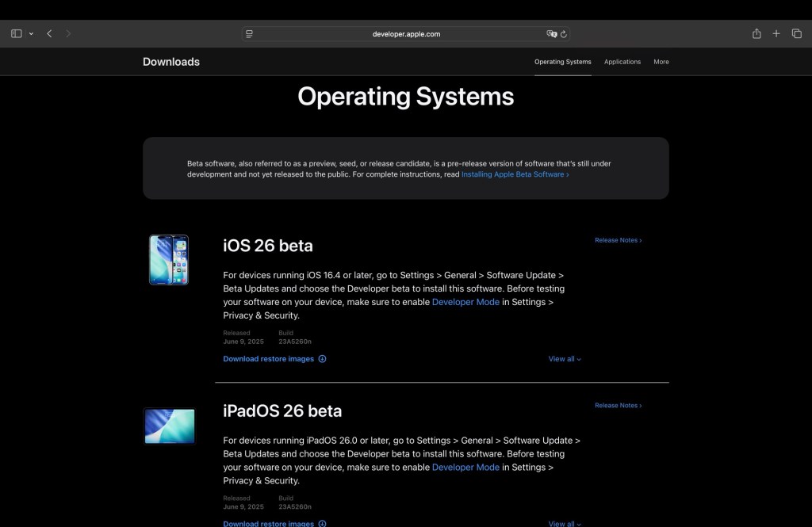Switch to the Applications tab
The width and height of the screenshot is (812, 527).
(622, 62)
